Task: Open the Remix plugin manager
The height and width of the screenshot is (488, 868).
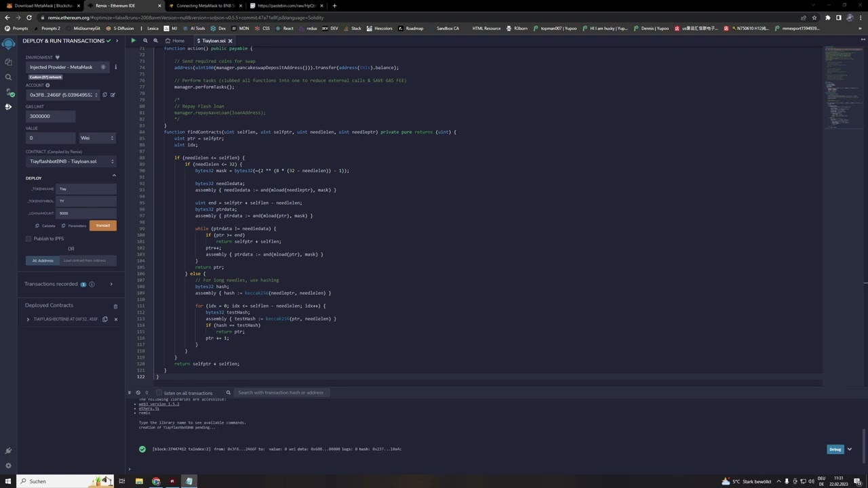Action: click(x=8, y=451)
